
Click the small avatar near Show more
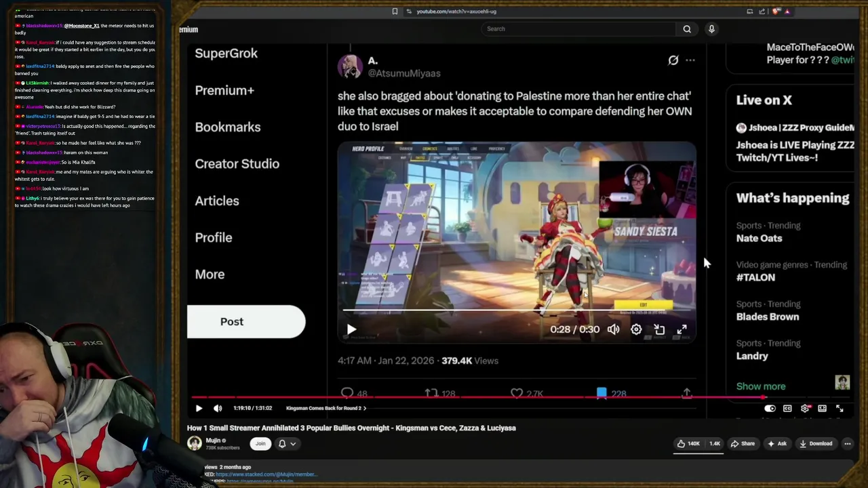(842, 382)
